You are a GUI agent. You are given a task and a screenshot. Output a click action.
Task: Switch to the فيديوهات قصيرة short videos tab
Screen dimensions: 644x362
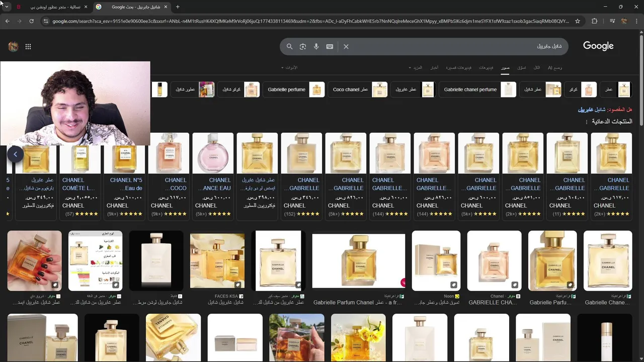click(458, 67)
